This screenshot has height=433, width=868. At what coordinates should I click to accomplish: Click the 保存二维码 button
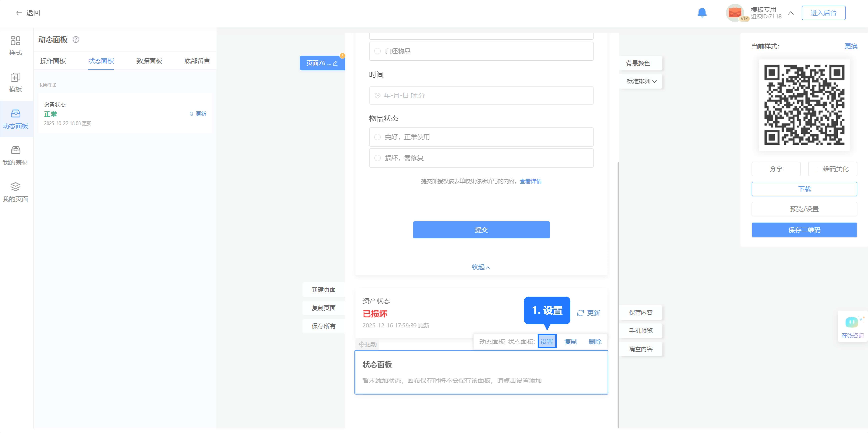coord(804,230)
